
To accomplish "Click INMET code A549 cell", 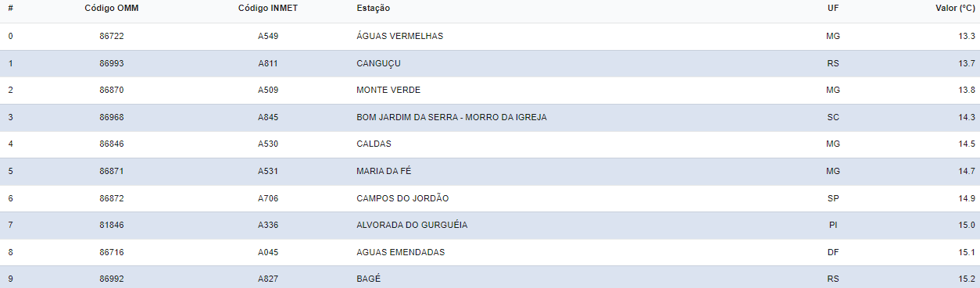I will (x=268, y=37).
